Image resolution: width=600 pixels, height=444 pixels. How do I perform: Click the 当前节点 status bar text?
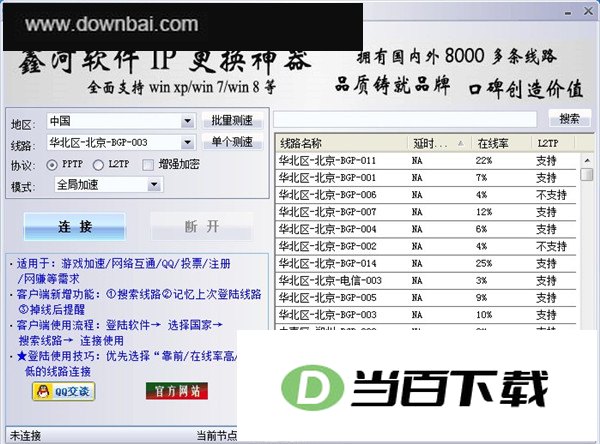tap(217, 436)
